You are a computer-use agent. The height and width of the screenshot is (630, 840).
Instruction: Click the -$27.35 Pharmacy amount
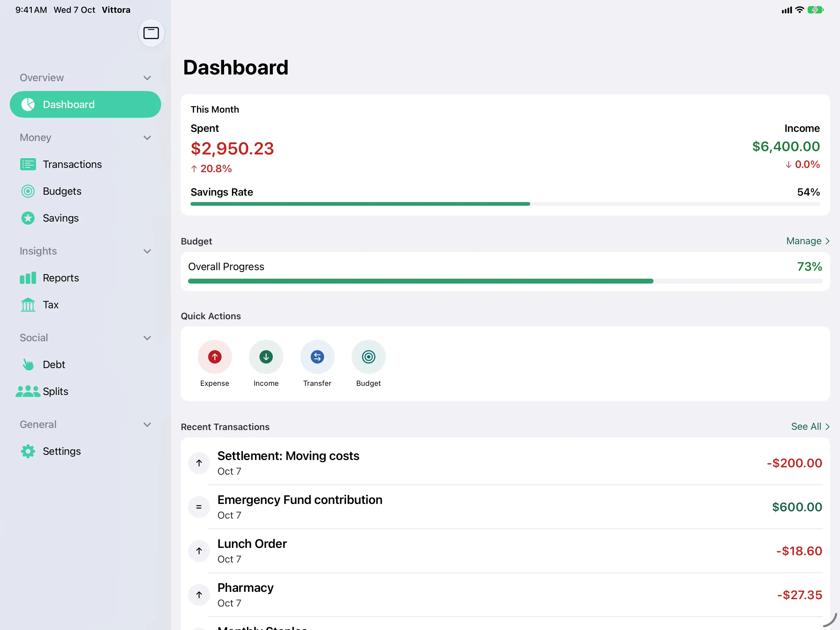pyautogui.click(x=800, y=595)
